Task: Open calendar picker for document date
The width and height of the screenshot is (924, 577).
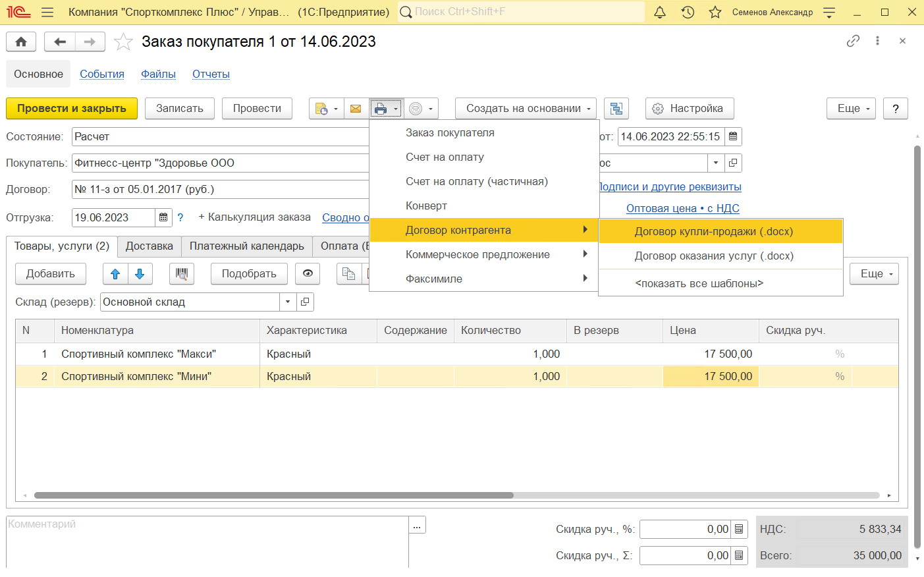Action: (x=733, y=136)
